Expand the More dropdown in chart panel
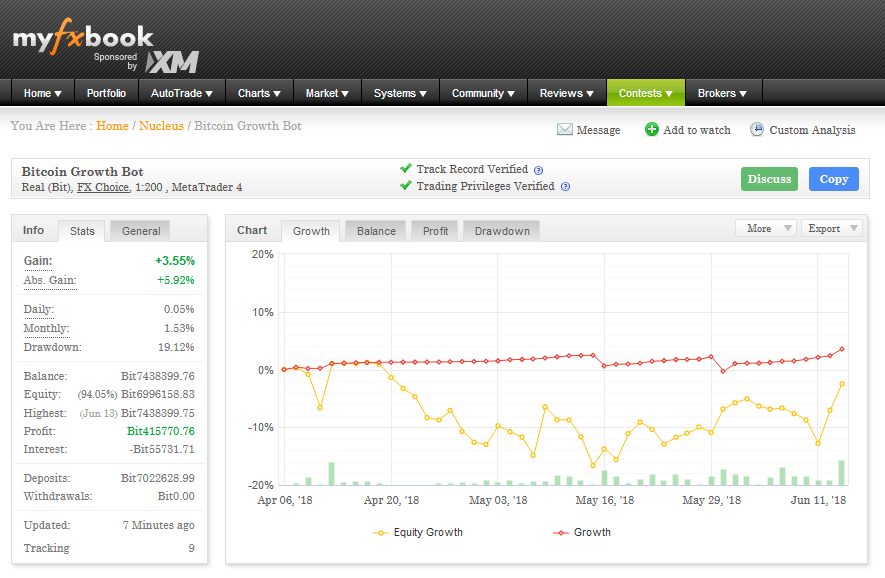The image size is (885, 578). pos(766,228)
